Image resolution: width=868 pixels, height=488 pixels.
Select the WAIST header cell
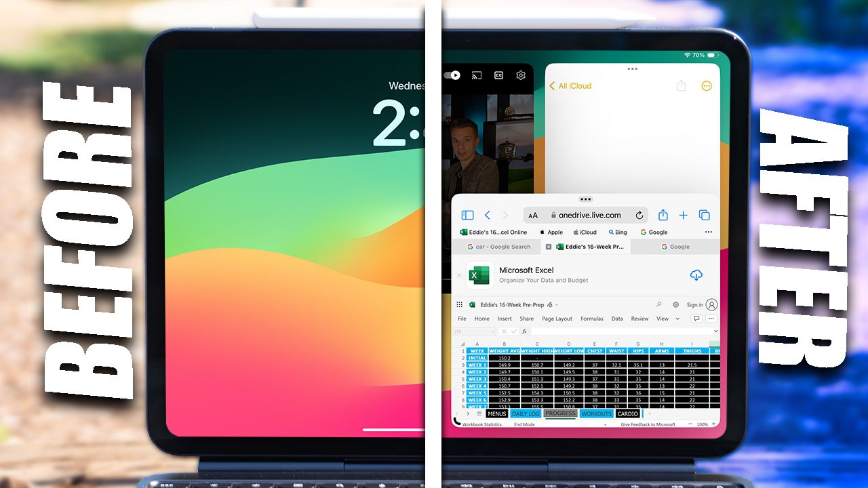click(616, 351)
